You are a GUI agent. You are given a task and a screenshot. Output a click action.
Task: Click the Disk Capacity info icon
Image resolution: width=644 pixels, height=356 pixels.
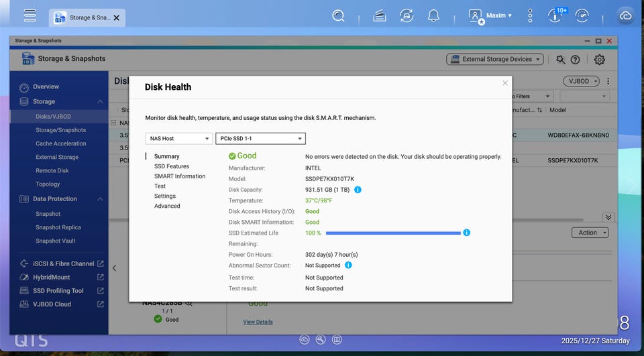358,190
